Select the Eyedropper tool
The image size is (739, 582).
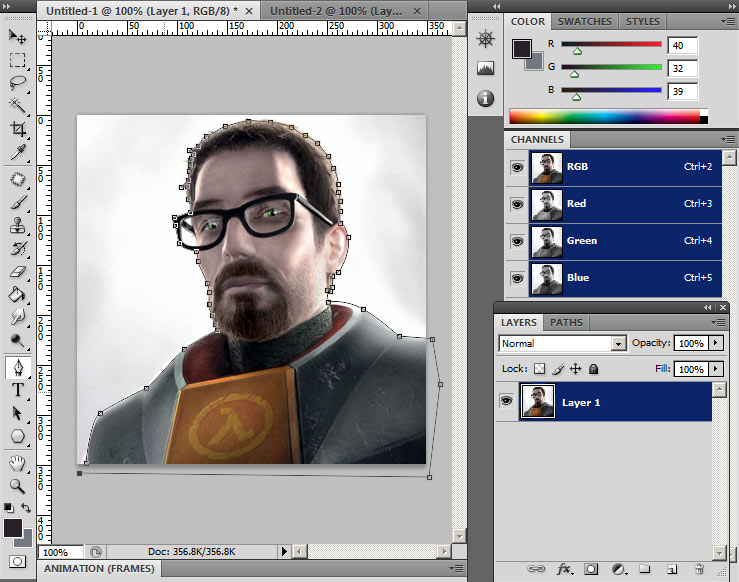(x=17, y=152)
